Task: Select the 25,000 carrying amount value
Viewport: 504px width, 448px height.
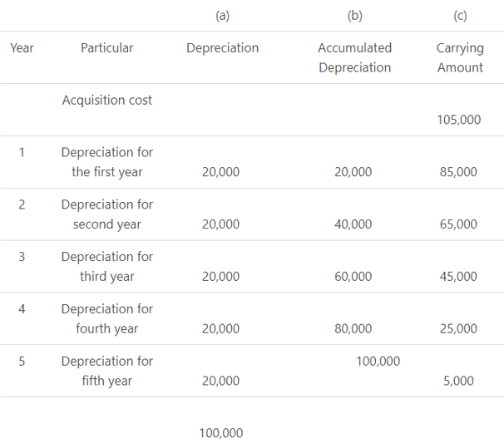Action: [458, 328]
